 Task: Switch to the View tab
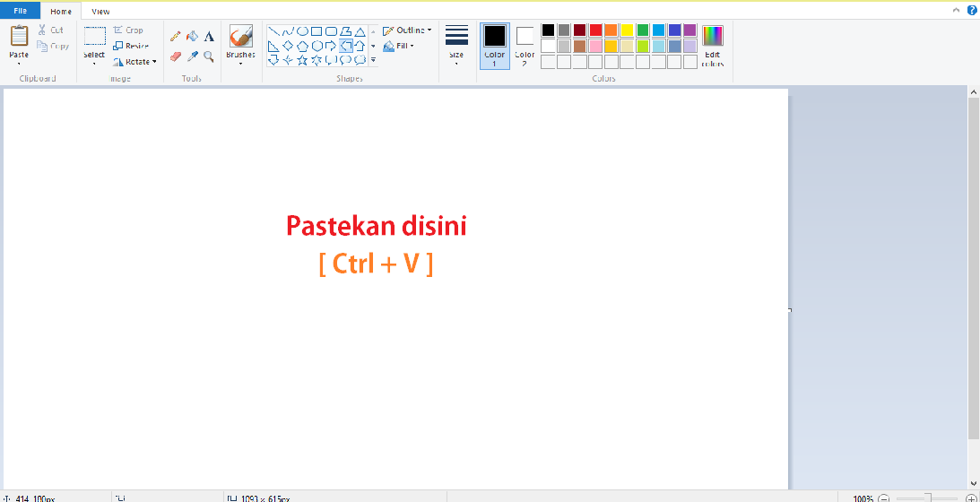[100, 12]
